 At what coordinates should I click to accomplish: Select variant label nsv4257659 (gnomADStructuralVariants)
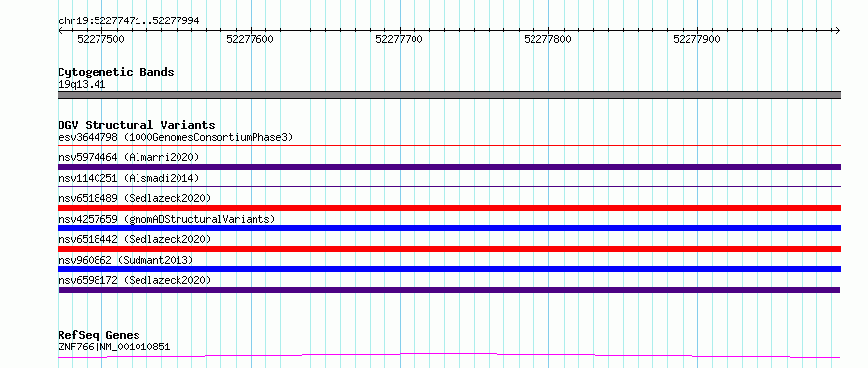167,219
